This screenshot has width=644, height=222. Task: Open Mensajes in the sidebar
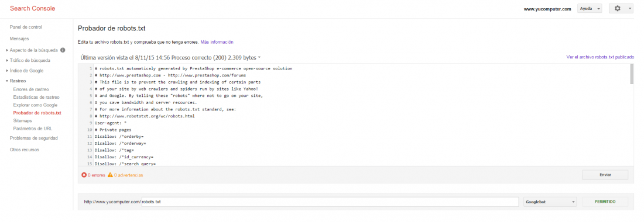pyautogui.click(x=19, y=39)
